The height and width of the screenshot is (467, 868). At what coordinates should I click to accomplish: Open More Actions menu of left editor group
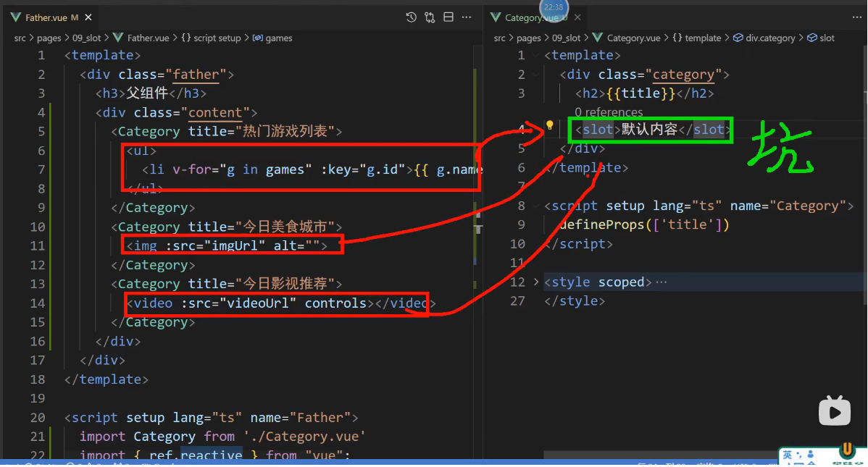(467, 17)
